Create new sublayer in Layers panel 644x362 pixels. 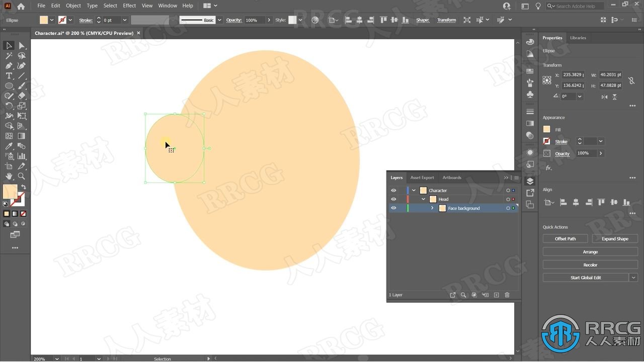pyautogui.click(x=485, y=295)
